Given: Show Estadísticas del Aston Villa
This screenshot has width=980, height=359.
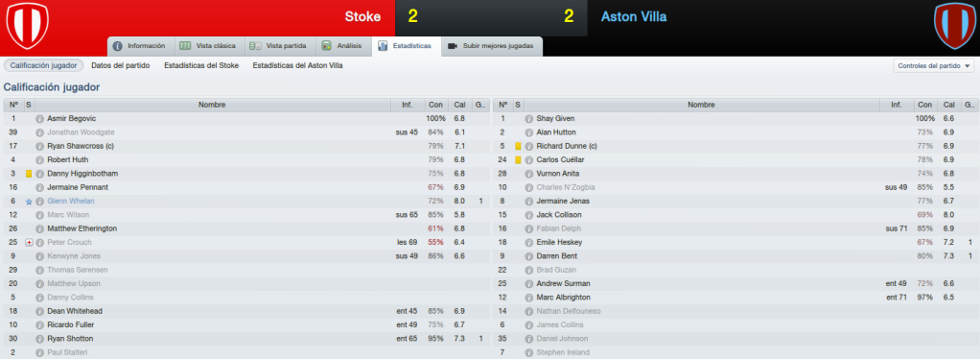Looking at the screenshot, I should coord(297,65).
